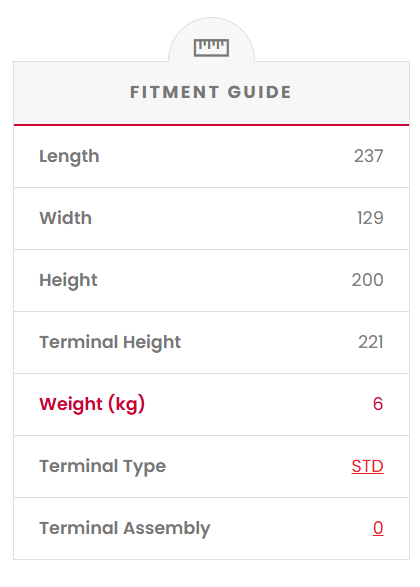Screen dimensions: 420x587
Task: Click the Length value 237
Action: pyautogui.click(x=369, y=156)
